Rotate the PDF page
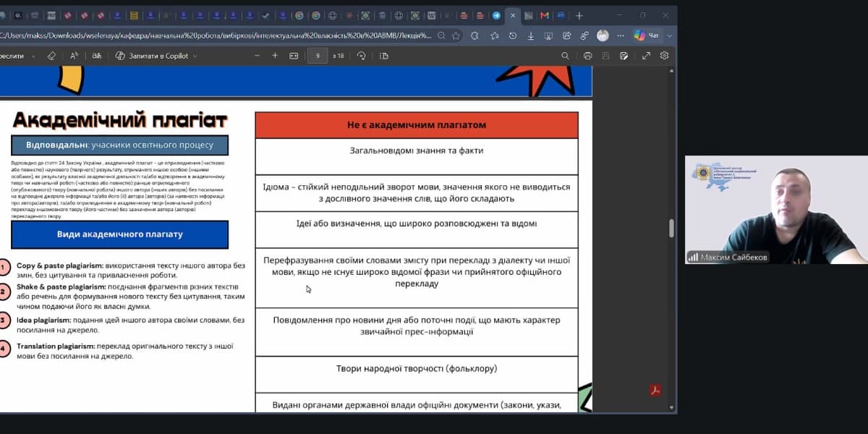 [361, 56]
